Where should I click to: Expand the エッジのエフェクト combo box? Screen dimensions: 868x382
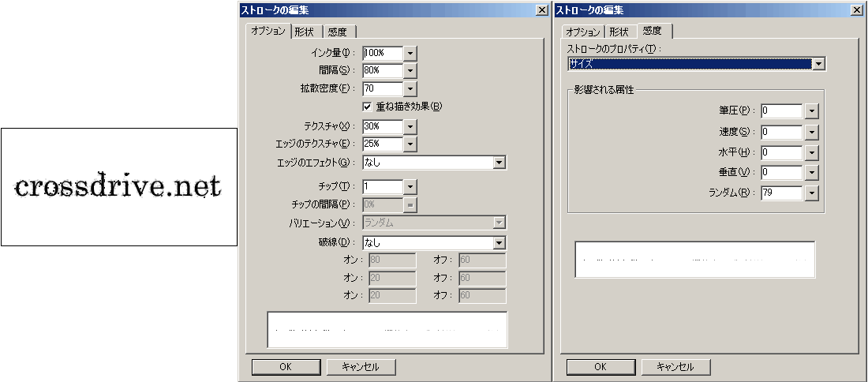pos(499,163)
